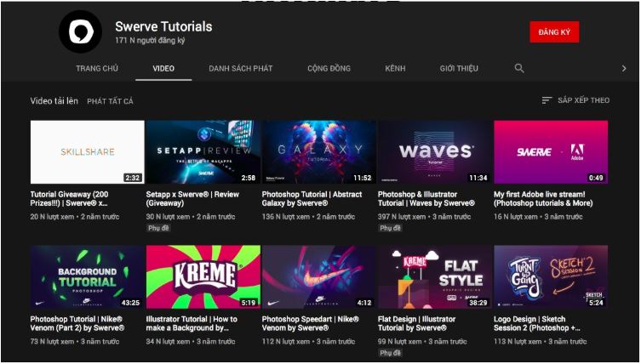Click title 'Setapp x Swerve® | Review (Giveaway)'

click(192, 199)
